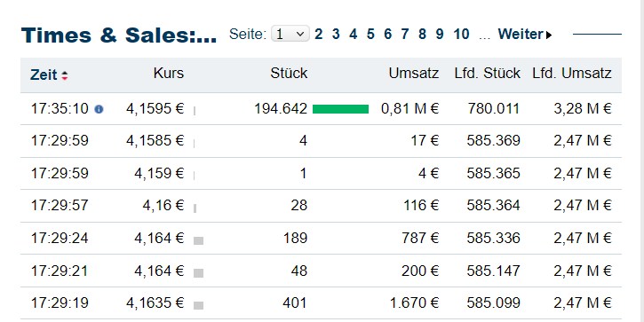Click the Weiter next-page link
The width and height of the screenshot is (644, 322).
524,34
